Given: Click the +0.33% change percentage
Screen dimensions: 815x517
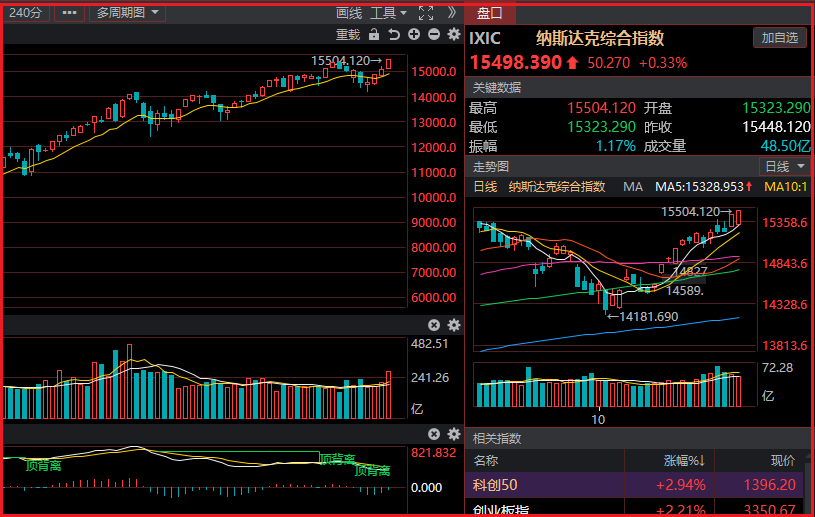Looking at the screenshot, I should tap(663, 63).
